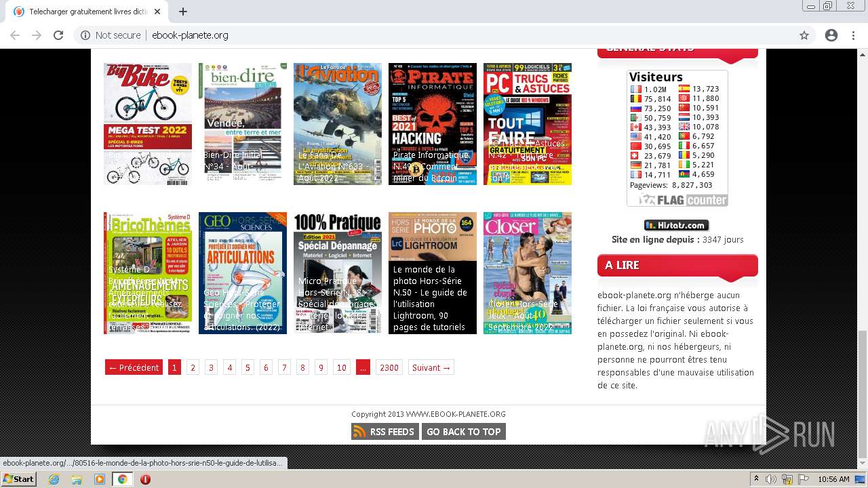Open the volume speaker tray icon
Screen dimensions: 868x488
(771, 479)
